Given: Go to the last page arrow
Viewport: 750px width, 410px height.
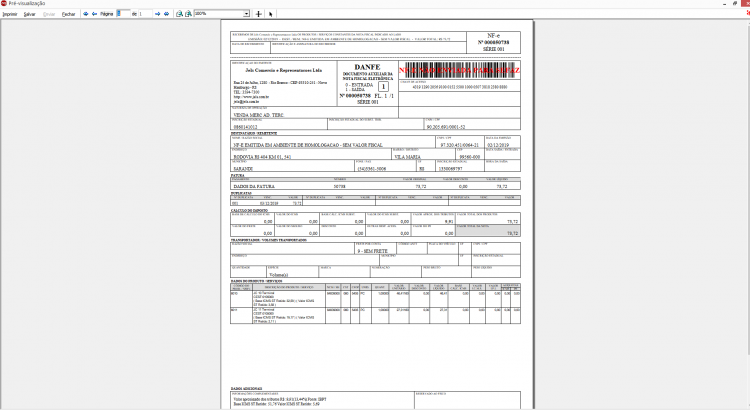Looking at the screenshot, I should pyautogui.click(x=166, y=14).
